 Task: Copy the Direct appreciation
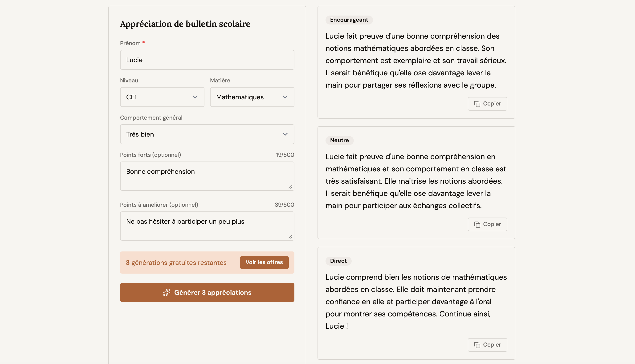pos(488,345)
